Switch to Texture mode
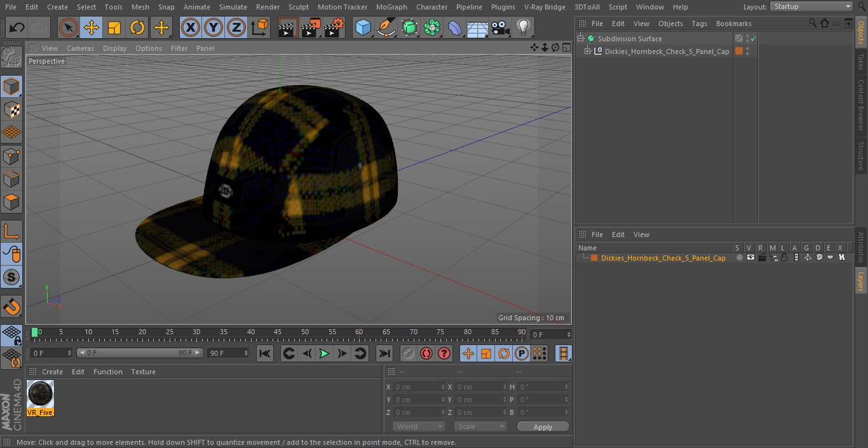Image resolution: width=868 pixels, height=448 pixels. coord(11,109)
